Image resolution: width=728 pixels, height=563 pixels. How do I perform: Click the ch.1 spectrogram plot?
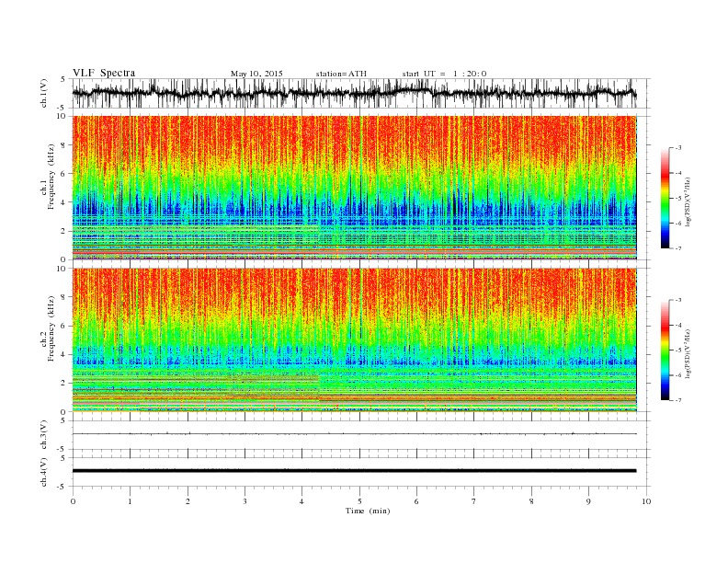pyautogui.click(x=355, y=188)
